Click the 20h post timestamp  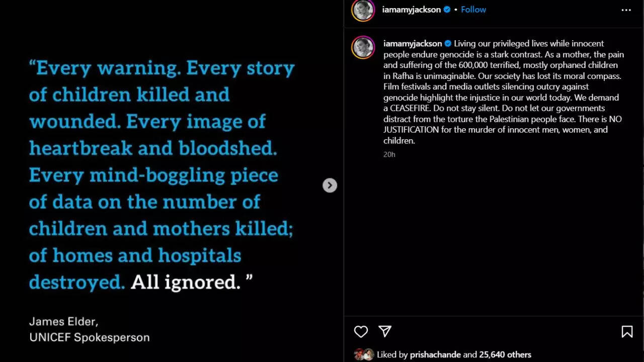[389, 154]
